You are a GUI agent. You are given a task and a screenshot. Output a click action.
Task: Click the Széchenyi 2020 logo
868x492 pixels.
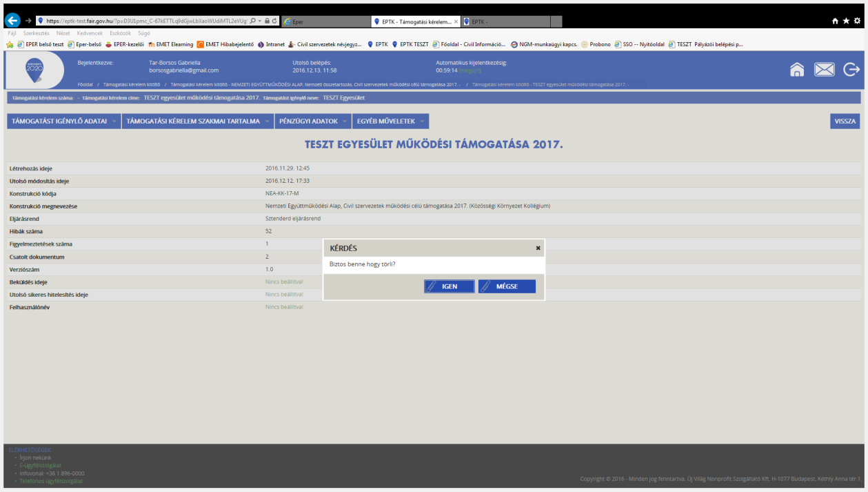click(x=34, y=69)
